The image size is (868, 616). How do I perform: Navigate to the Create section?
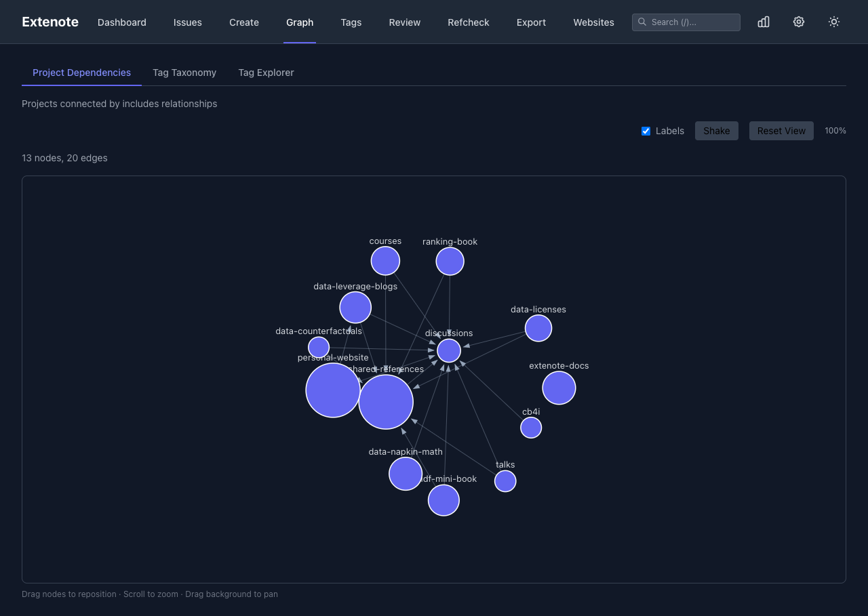(x=243, y=22)
